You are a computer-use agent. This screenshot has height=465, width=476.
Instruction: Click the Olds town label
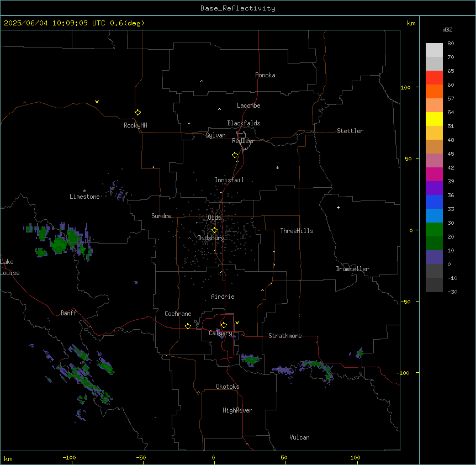click(214, 218)
